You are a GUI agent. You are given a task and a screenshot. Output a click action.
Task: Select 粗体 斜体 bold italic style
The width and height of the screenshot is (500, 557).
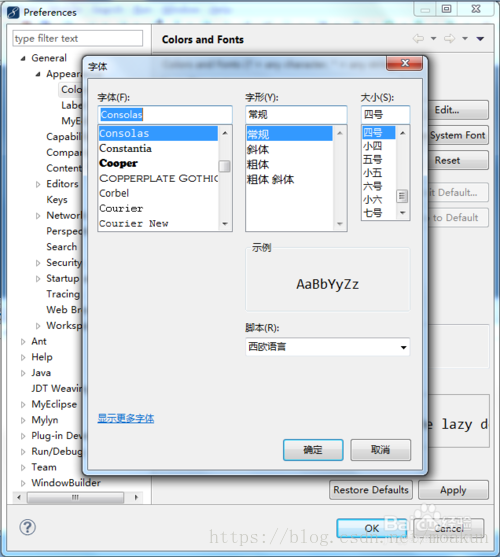(x=289, y=179)
